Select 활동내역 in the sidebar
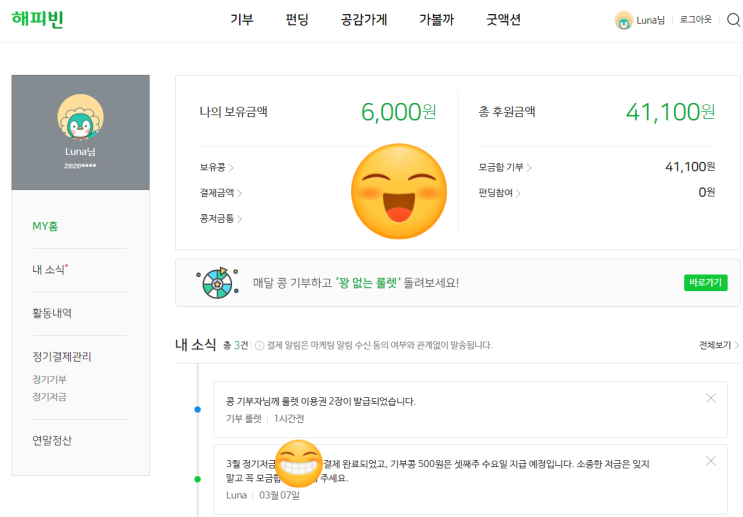Viewport: 743px width, 517px height. pyautogui.click(x=52, y=313)
